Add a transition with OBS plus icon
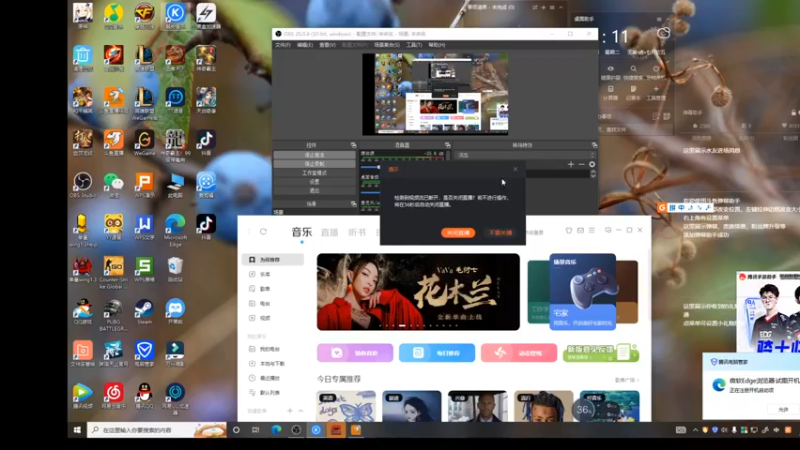The height and width of the screenshot is (450, 800). click(x=570, y=164)
